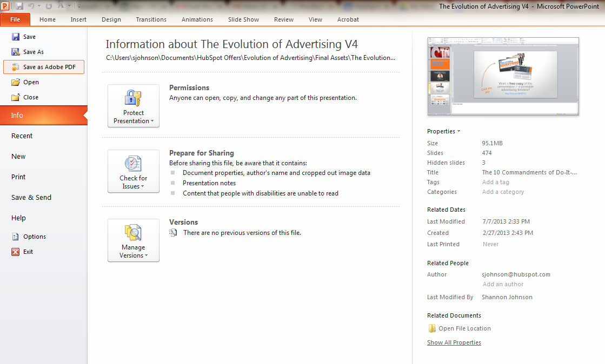The image size is (605, 364).
Task: Click the Save As Adobe PDF option
Action: point(49,66)
